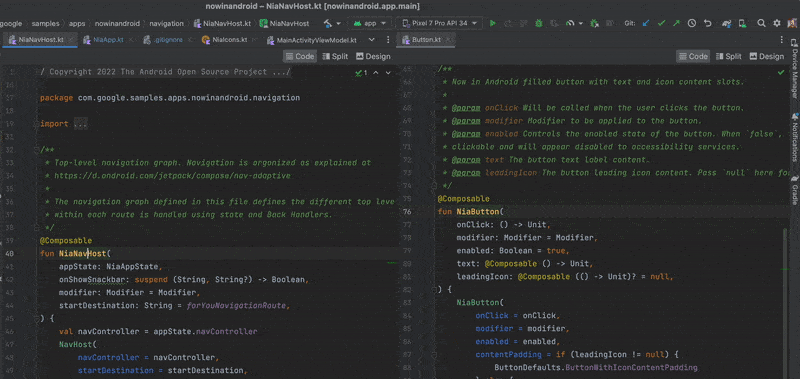
Task: Switch left editor to Code view
Action: (299, 57)
